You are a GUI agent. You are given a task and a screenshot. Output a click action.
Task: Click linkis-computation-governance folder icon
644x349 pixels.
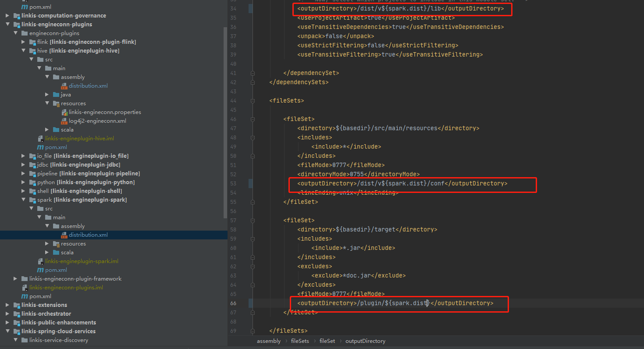[17, 16]
